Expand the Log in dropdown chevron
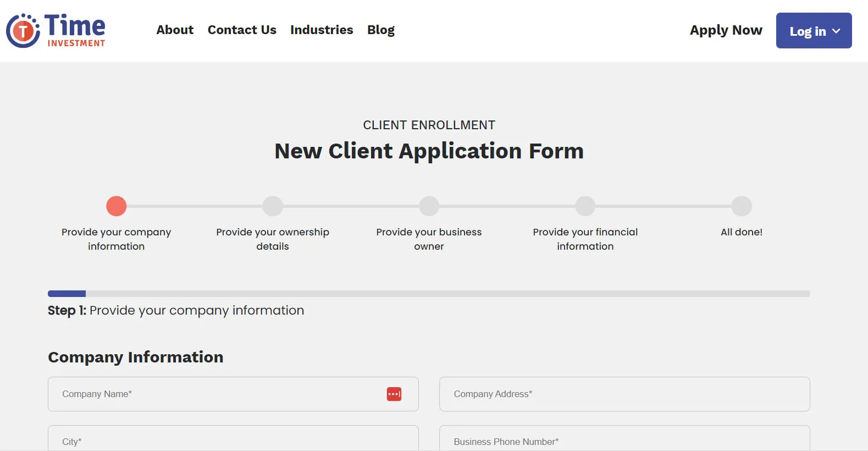Screen dimensions: 868x451 pos(836,31)
